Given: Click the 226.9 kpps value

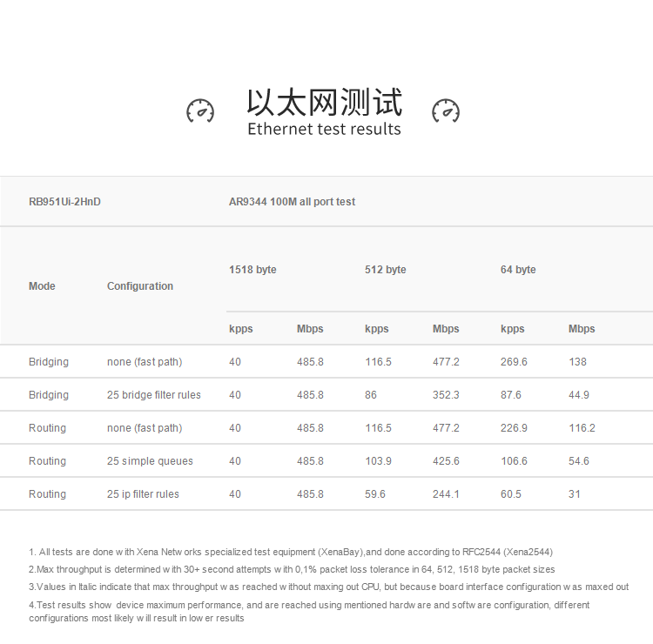Looking at the screenshot, I should 514,428.
